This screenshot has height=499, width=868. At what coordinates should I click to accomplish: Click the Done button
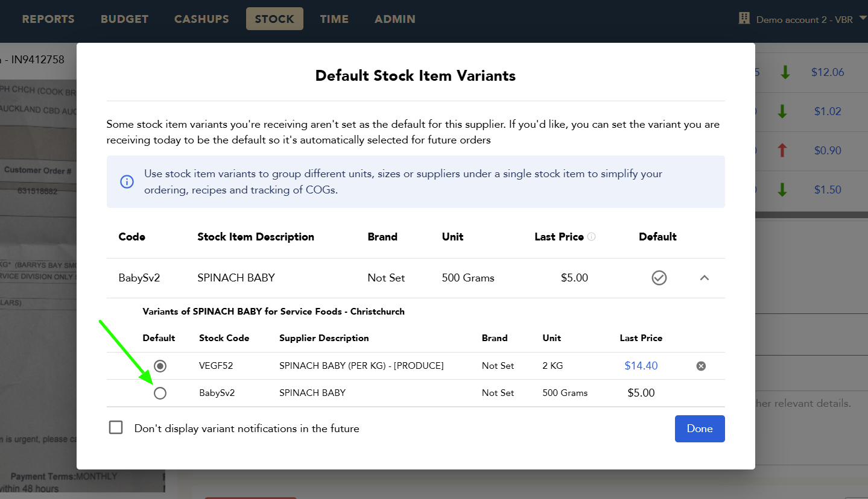tap(700, 428)
